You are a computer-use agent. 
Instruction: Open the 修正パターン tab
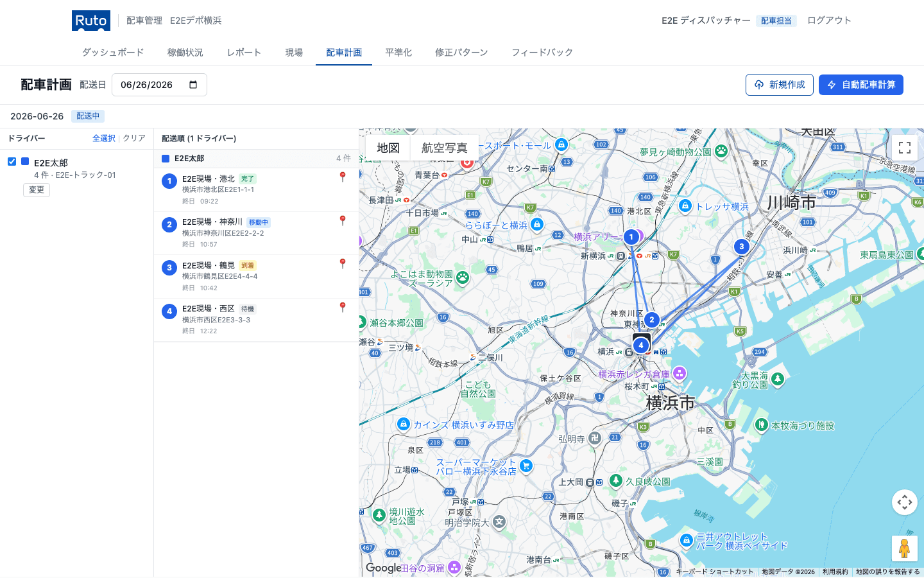(461, 53)
